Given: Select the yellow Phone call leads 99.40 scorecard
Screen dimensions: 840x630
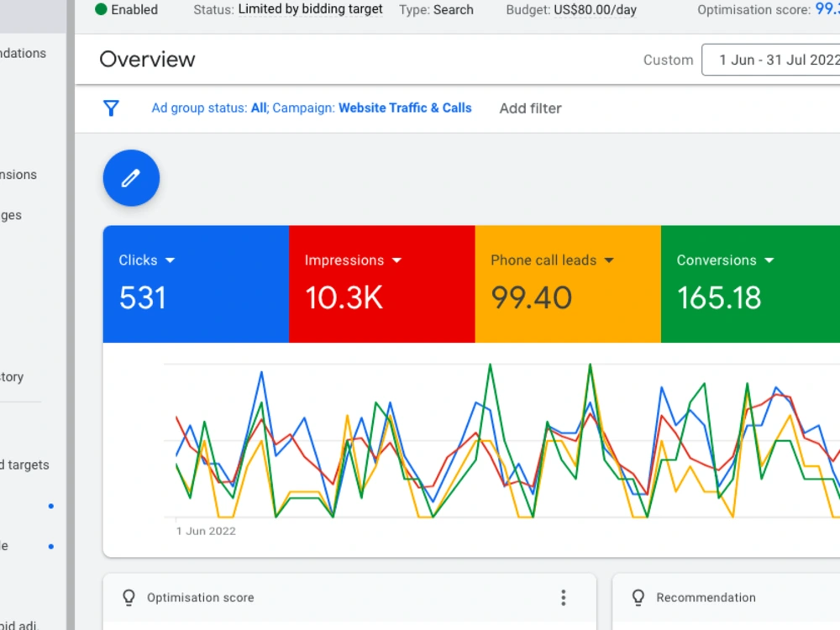Looking at the screenshot, I should [x=568, y=284].
